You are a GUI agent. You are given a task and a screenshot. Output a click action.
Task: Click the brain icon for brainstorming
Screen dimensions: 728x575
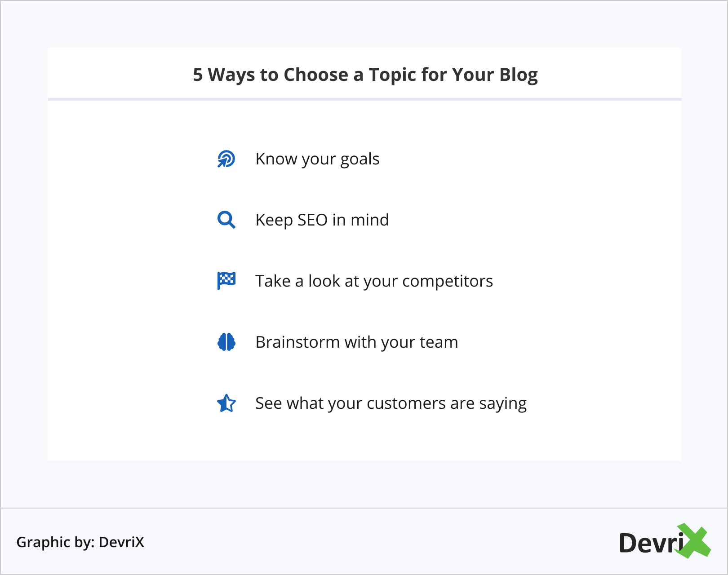point(226,342)
